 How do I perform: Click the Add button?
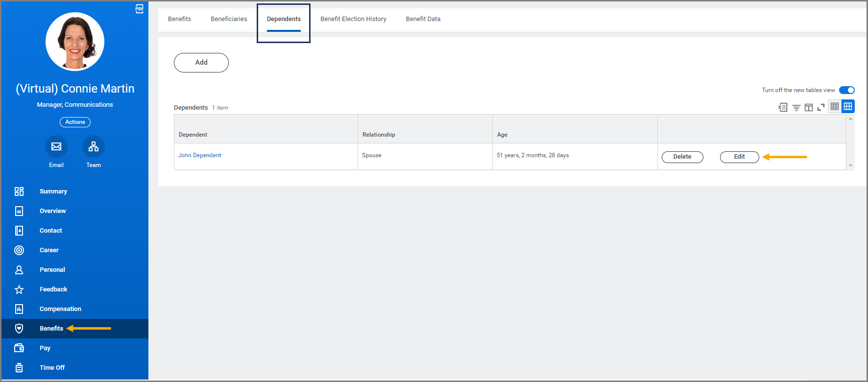(201, 63)
